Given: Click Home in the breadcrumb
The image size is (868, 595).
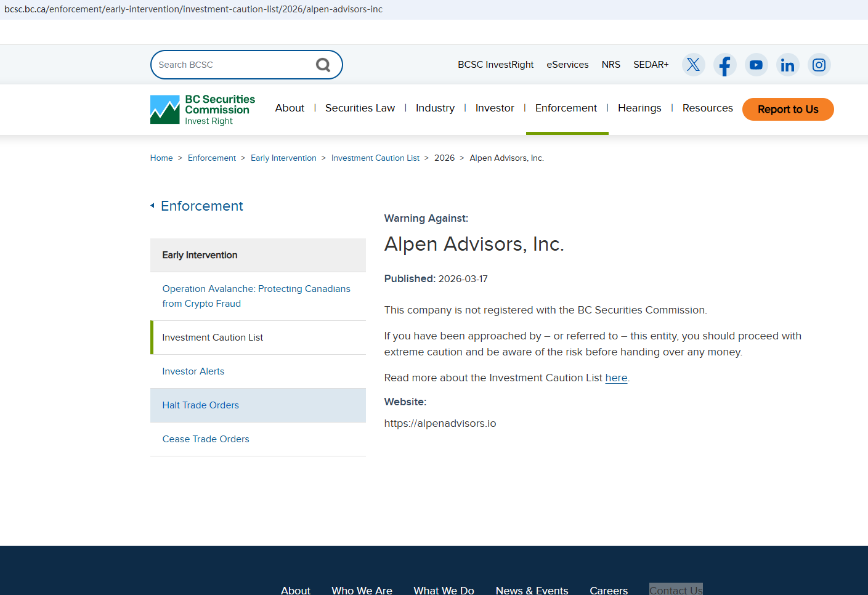Looking at the screenshot, I should click(161, 158).
